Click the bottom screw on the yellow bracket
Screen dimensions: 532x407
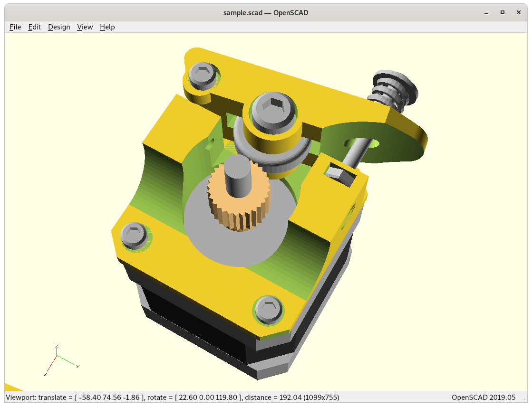point(269,309)
